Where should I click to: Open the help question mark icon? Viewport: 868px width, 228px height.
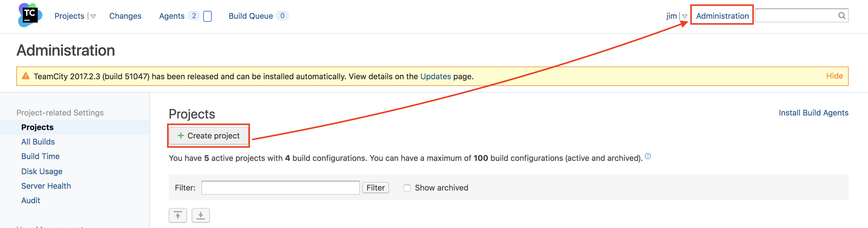pyautogui.click(x=648, y=156)
